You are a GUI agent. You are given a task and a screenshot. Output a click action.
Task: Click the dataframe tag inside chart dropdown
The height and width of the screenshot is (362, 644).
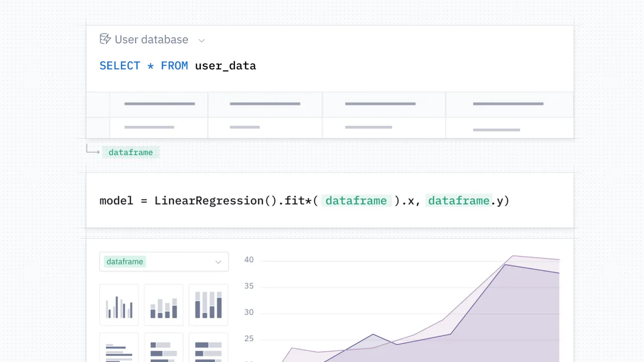125,261
